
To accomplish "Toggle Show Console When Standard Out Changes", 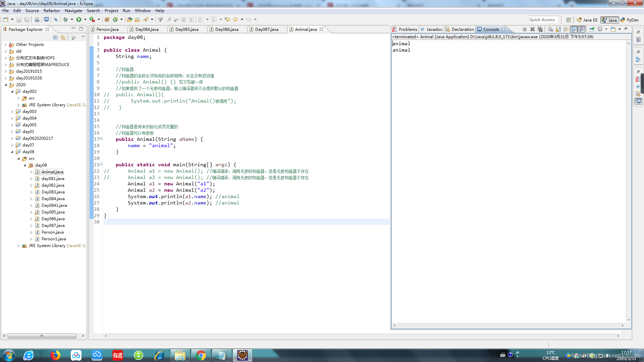I will pyautogui.click(x=574, y=29).
